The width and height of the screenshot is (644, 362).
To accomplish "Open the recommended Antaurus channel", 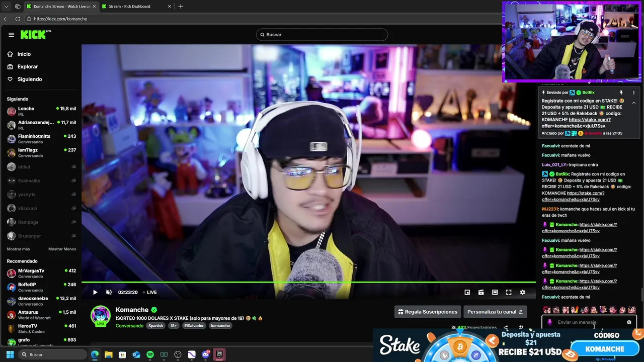I will 41,315.
